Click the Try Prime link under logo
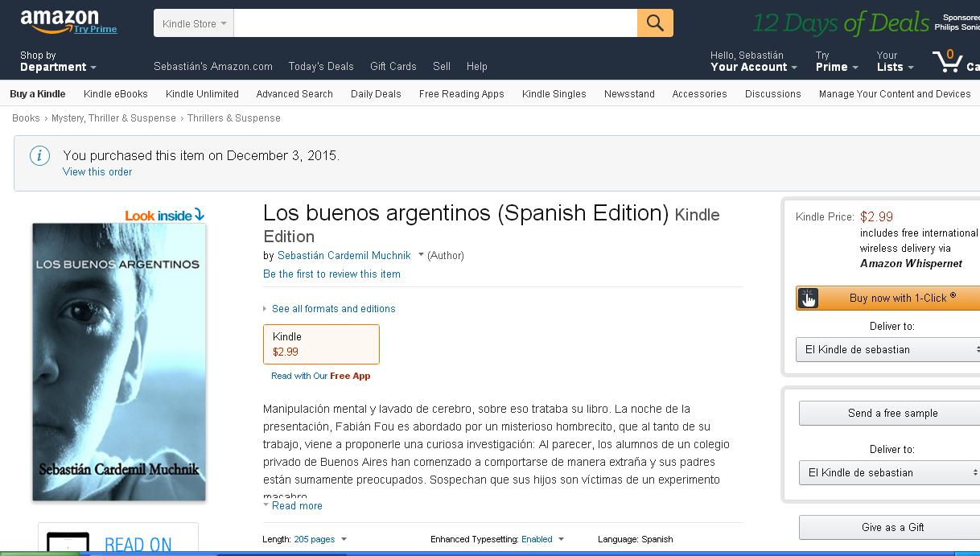The height and width of the screenshot is (556, 980). click(x=95, y=29)
